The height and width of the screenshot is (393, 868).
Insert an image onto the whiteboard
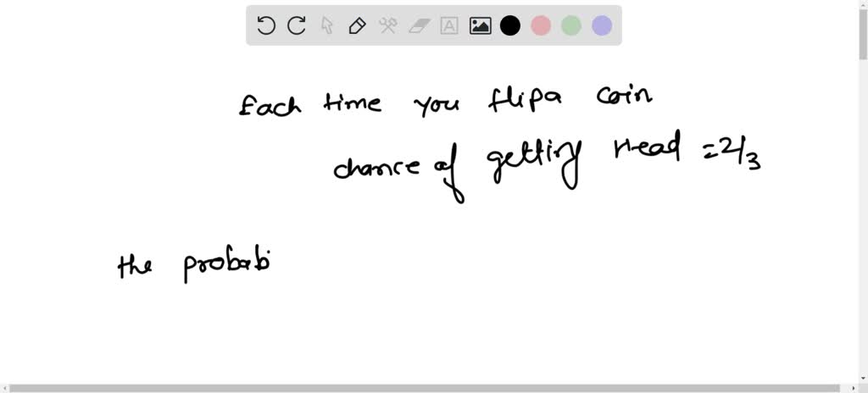(x=480, y=25)
